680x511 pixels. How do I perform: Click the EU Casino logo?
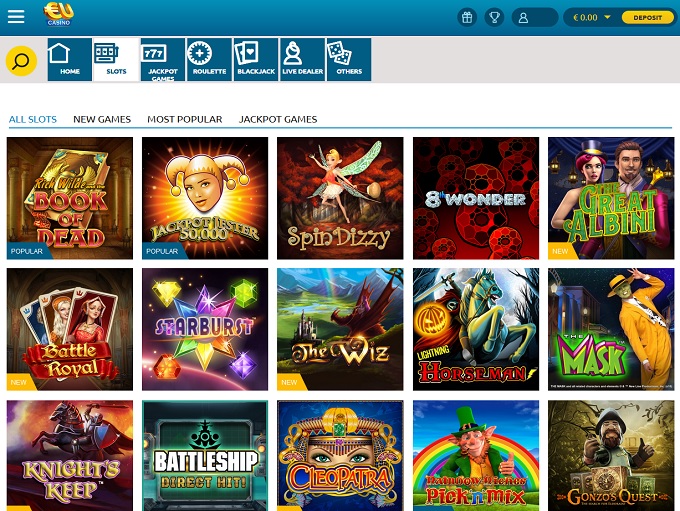click(x=58, y=16)
